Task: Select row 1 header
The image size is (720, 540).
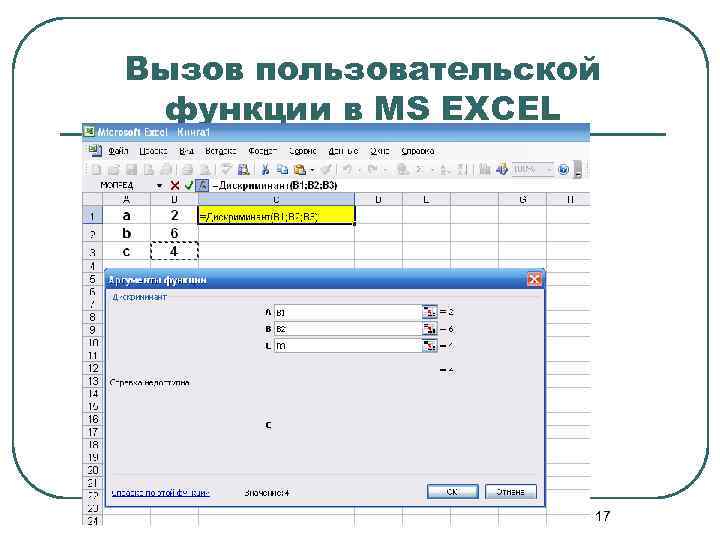Action: pos(92,215)
